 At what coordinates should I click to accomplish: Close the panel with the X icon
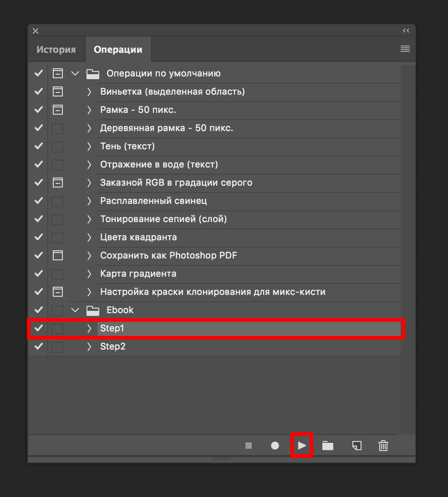point(36,31)
